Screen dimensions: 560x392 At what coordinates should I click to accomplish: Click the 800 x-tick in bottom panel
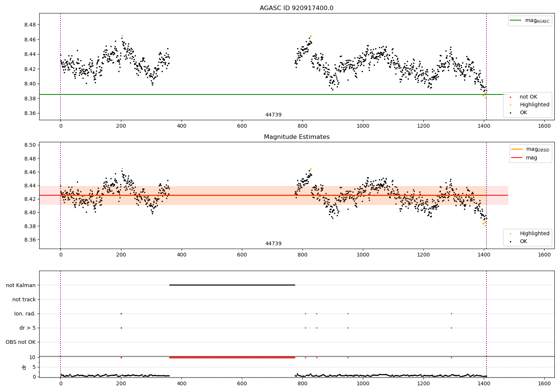click(302, 383)
